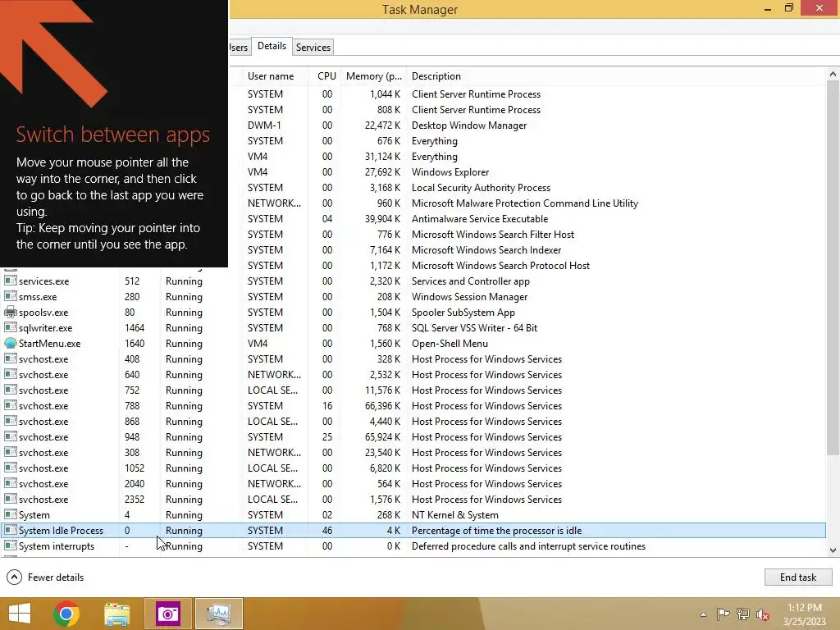The height and width of the screenshot is (630, 840).
Task: Click the icon of svchost.exe PID 1052
Action: [10, 468]
